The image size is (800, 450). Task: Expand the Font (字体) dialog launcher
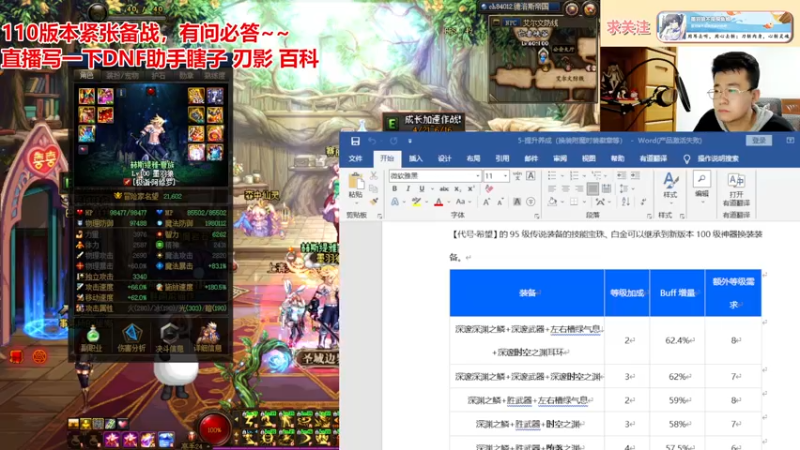click(536, 216)
